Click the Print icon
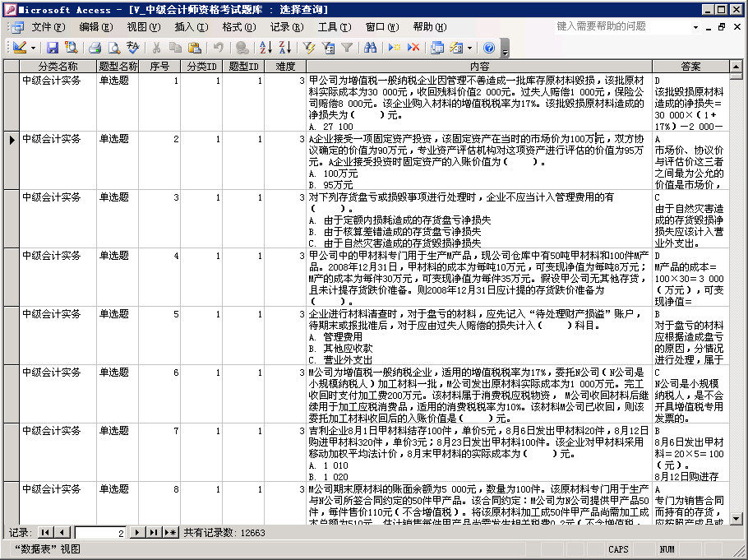The width and height of the screenshot is (748, 560). [x=95, y=47]
